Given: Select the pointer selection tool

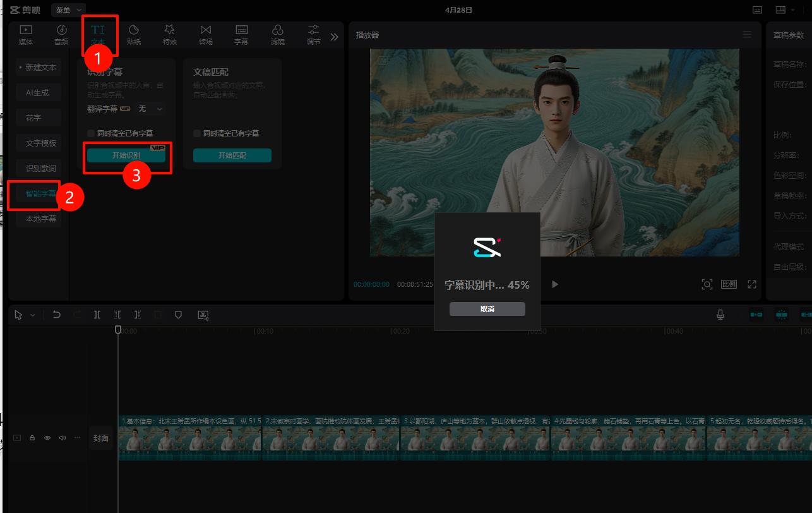Looking at the screenshot, I should [x=18, y=315].
